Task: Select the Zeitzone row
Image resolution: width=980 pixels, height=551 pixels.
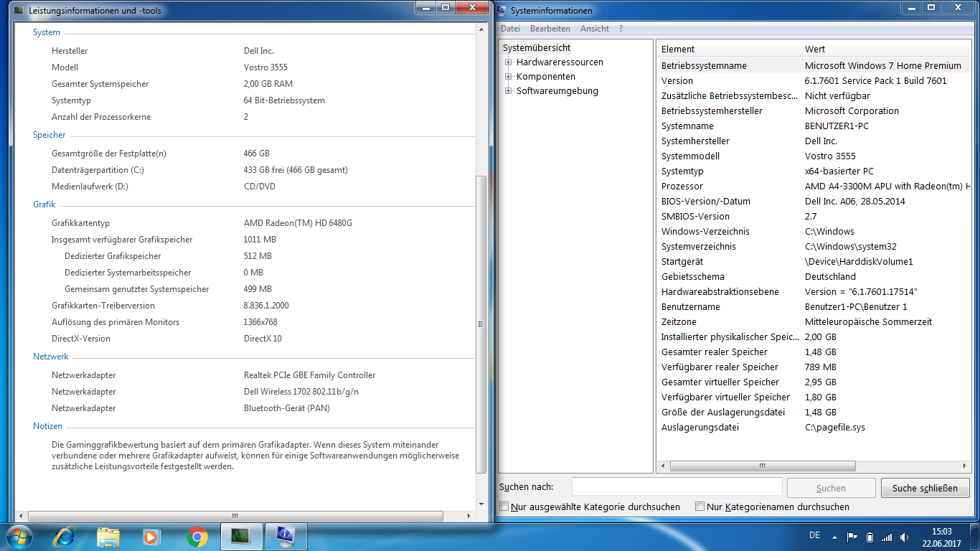Action: (x=814, y=321)
